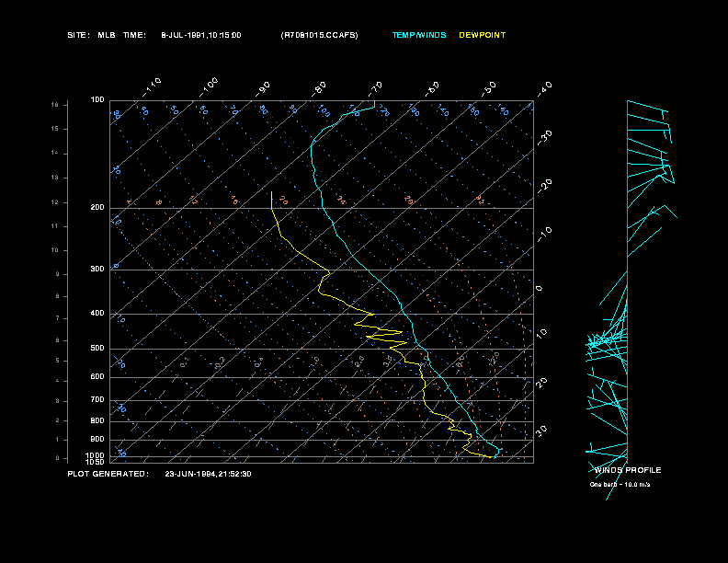This screenshot has width=728, height=563.
Task: Click the -100 isotherm label at top
Action: coord(209,87)
